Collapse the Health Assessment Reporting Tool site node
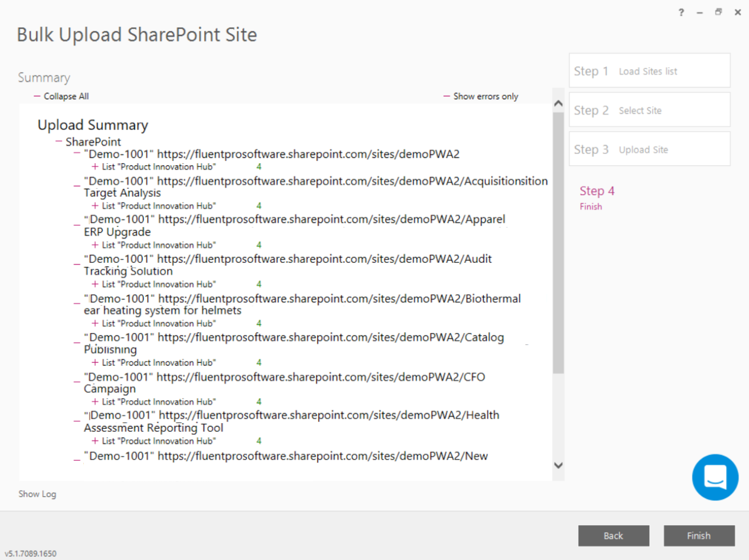749x560 pixels. point(77,421)
